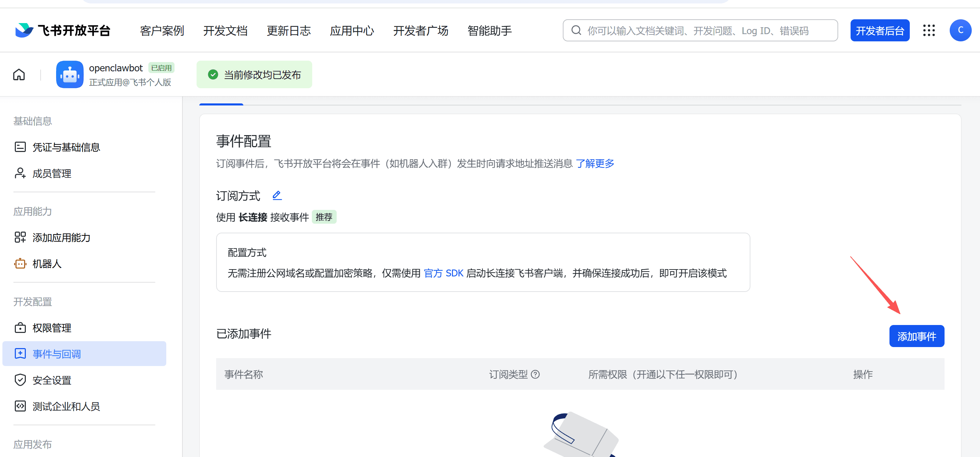
Task: Open the 官方 SDK link
Action: tap(443, 273)
